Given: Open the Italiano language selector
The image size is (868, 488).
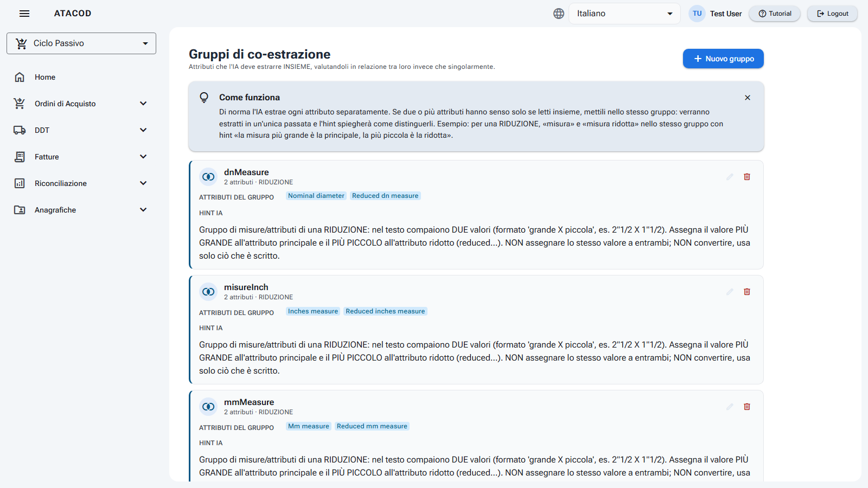Looking at the screenshot, I should click(624, 14).
